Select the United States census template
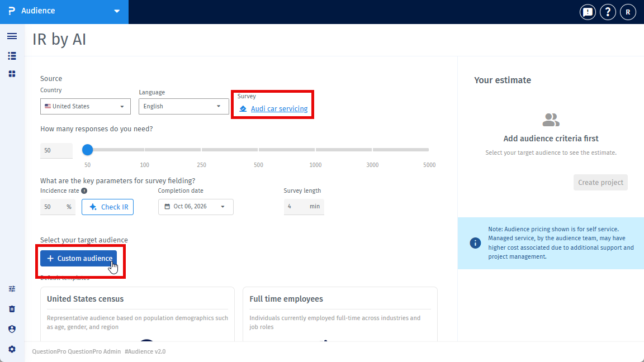Viewport: 644px width, 362px height. tap(138, 314)
